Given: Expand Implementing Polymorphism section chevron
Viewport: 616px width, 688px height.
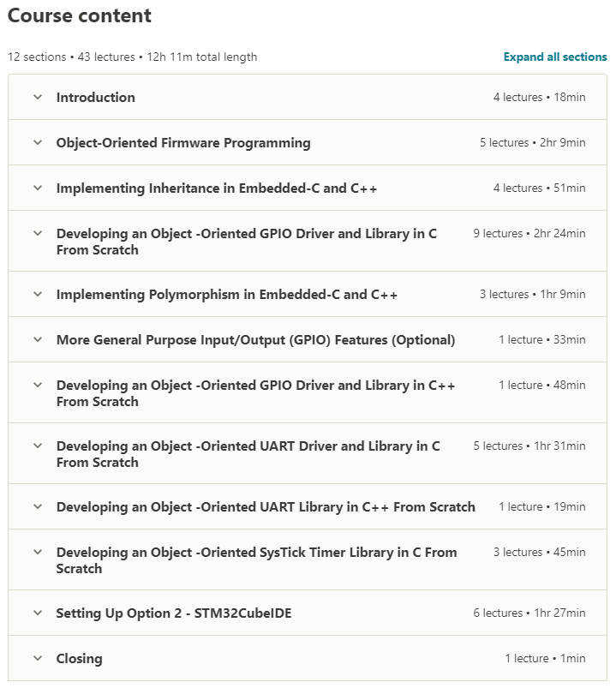Looking at the screenshot, I should (x=38, y=294).
